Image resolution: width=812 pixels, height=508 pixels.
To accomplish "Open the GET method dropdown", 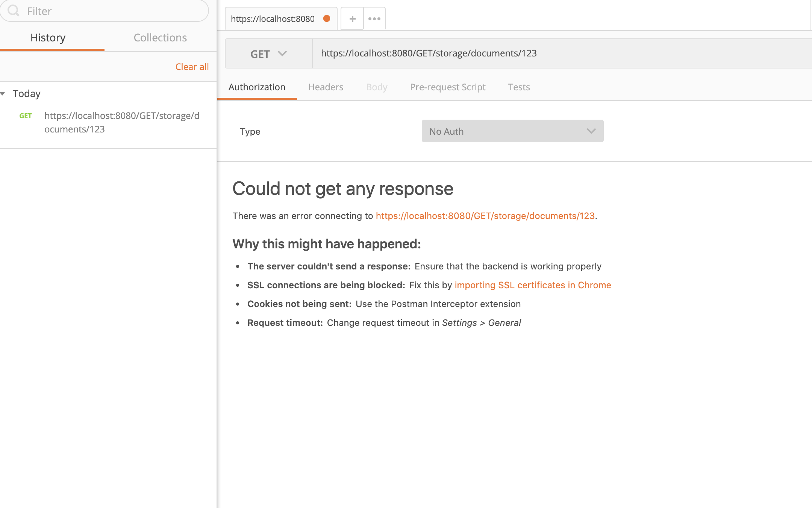I will [269, 54].
